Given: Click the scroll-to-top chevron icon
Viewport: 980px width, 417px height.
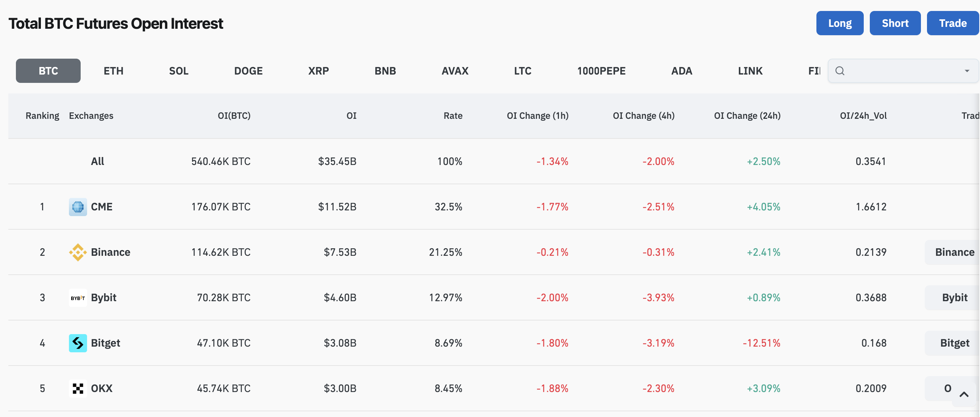Looking at the screenshot, I should pyautogui.click(x=964, y=395).
